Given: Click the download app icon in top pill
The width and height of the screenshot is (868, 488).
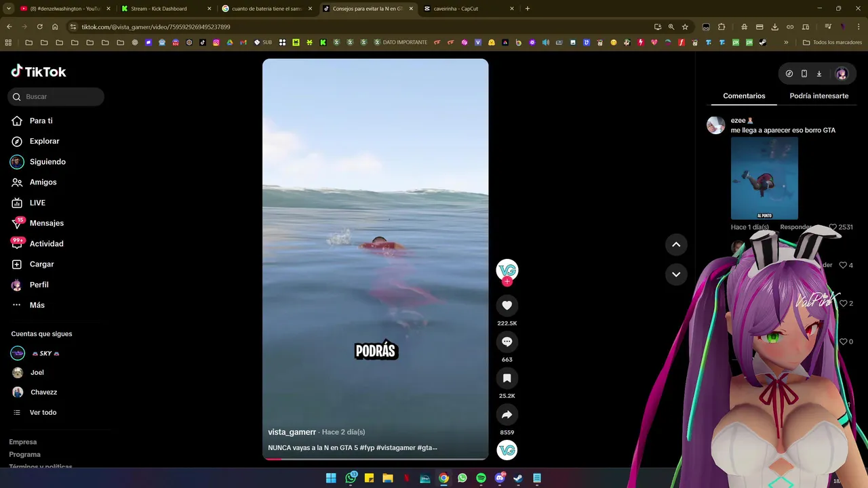Looking at the screenshot, I should (x=819, y=74).
